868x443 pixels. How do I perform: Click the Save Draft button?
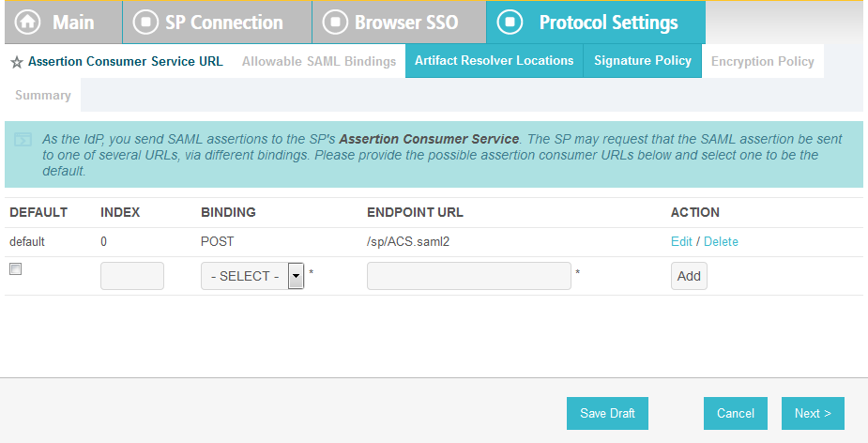tap(607, 413)
